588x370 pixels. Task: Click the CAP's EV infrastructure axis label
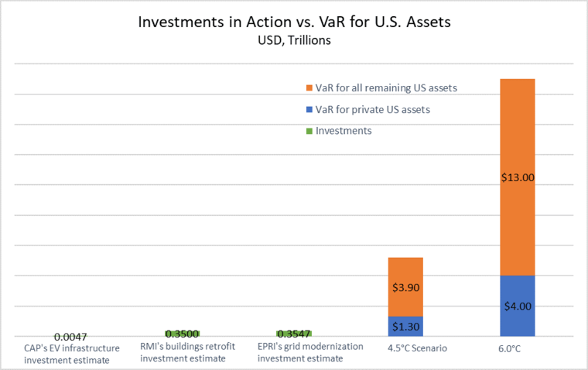72,354
